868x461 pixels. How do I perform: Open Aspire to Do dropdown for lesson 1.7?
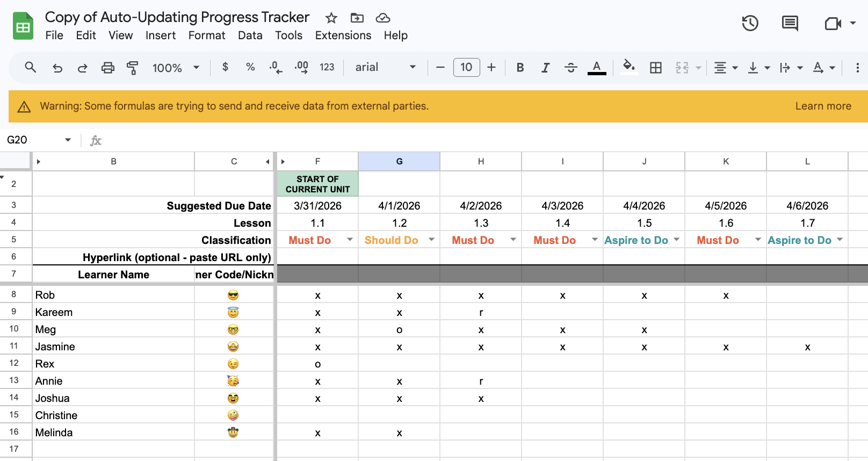840,240
